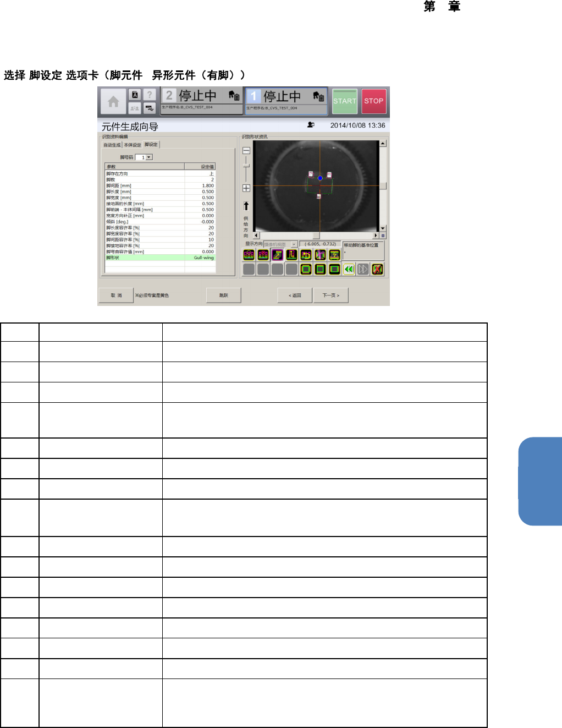Click the 下一页 next page button

[331, 295]
